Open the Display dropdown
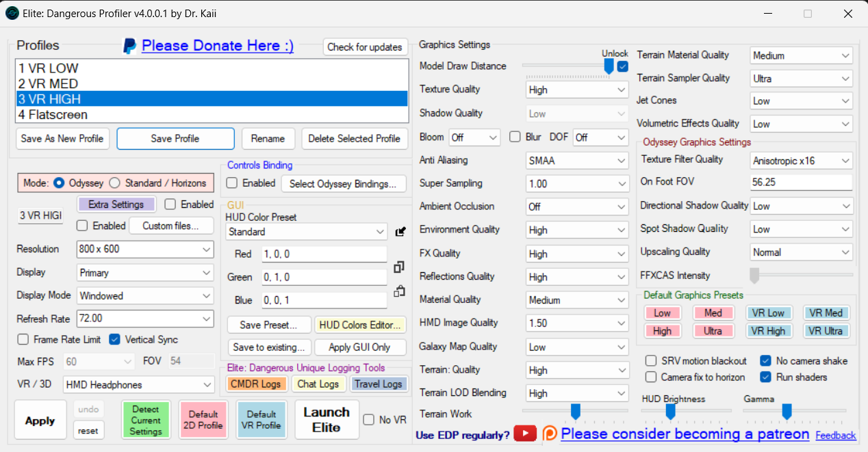868x452 pixels. (145, 273)
